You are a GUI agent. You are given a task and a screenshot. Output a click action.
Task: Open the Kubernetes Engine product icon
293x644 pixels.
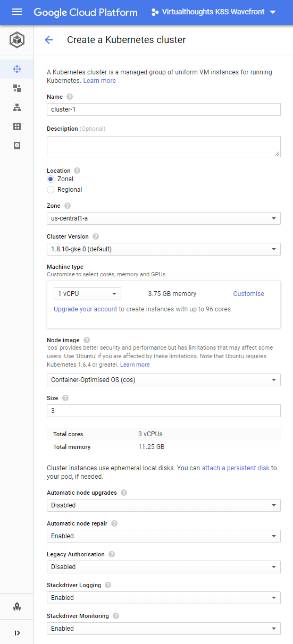pos(17,40)
